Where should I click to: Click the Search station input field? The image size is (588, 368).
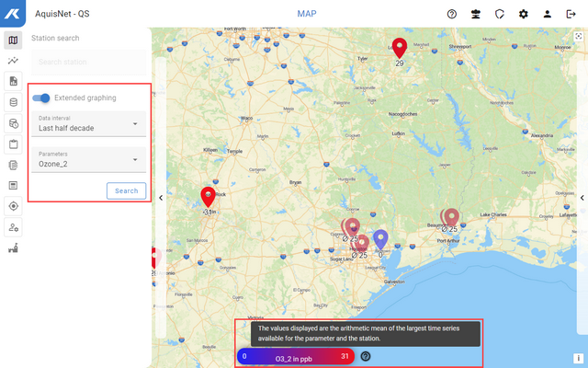point(87,62)
